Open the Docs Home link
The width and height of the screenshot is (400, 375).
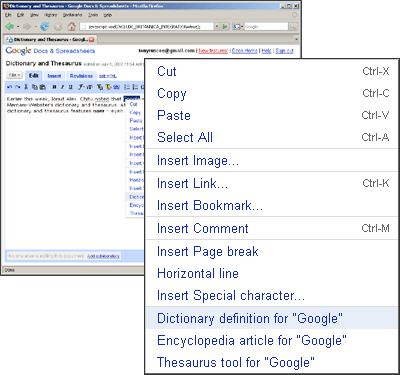(245, 51)
